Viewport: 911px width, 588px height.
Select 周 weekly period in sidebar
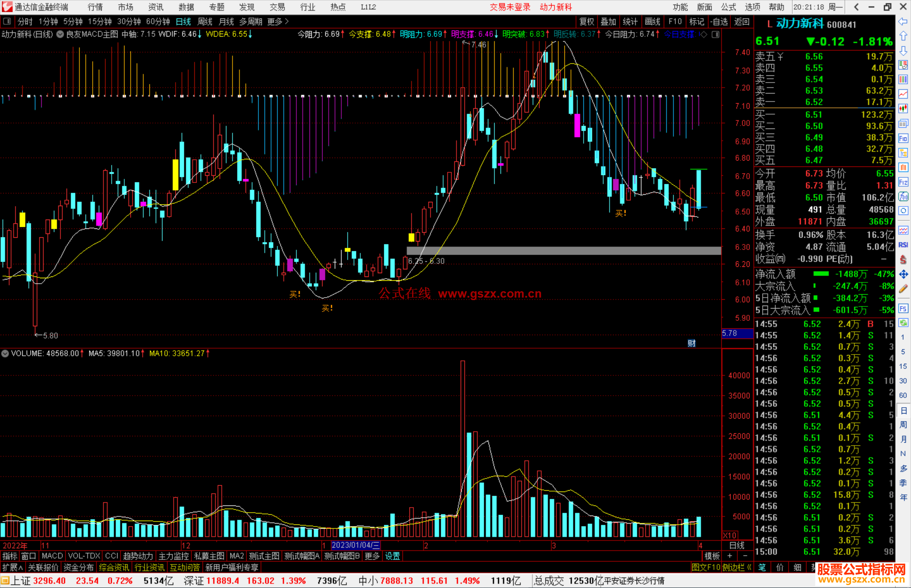(x=903, y=424)
